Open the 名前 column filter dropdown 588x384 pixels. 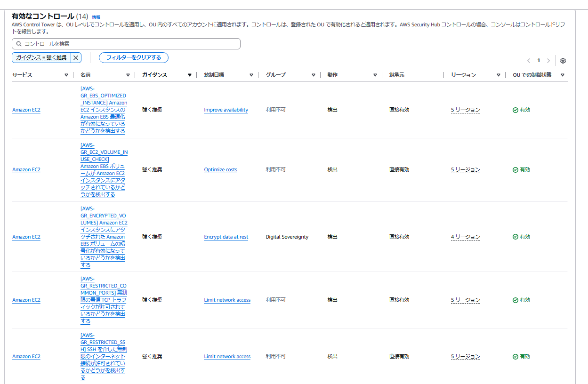point(128,74)
